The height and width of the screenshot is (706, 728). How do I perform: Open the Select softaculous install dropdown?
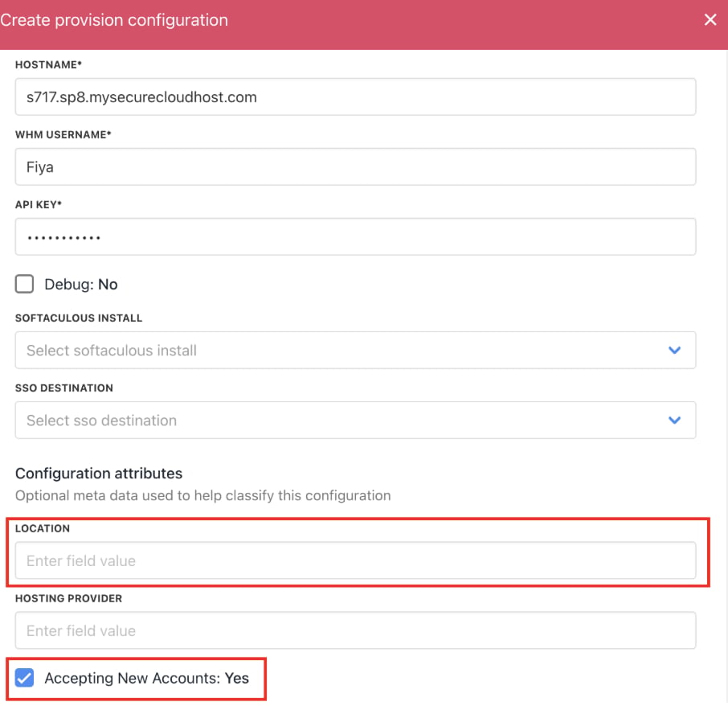pos(355,351)
